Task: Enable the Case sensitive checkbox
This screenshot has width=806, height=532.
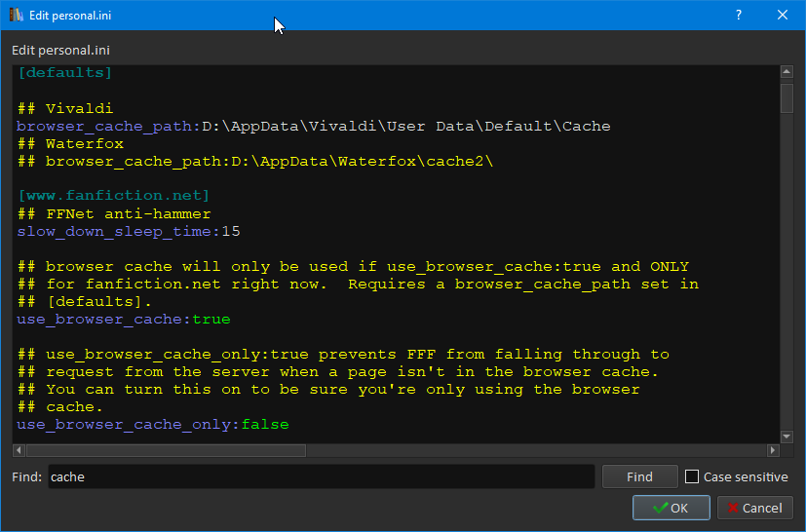Action: coord(693,477)
